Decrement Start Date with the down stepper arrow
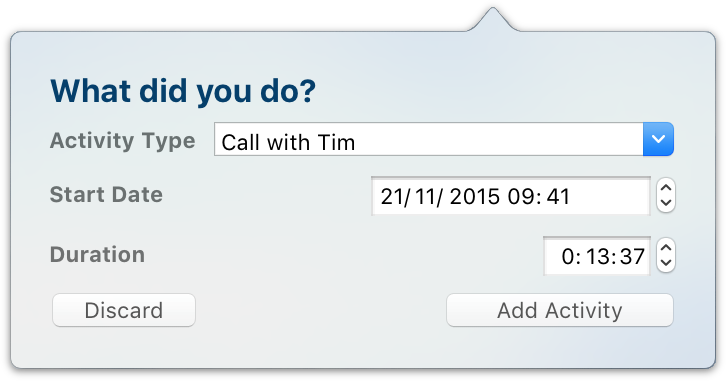 (666, 204)
